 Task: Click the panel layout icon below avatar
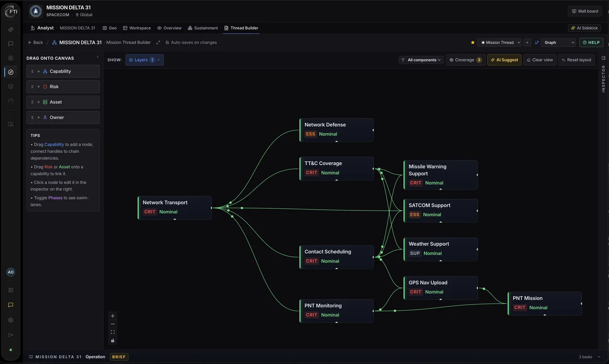tap(11, 290)
